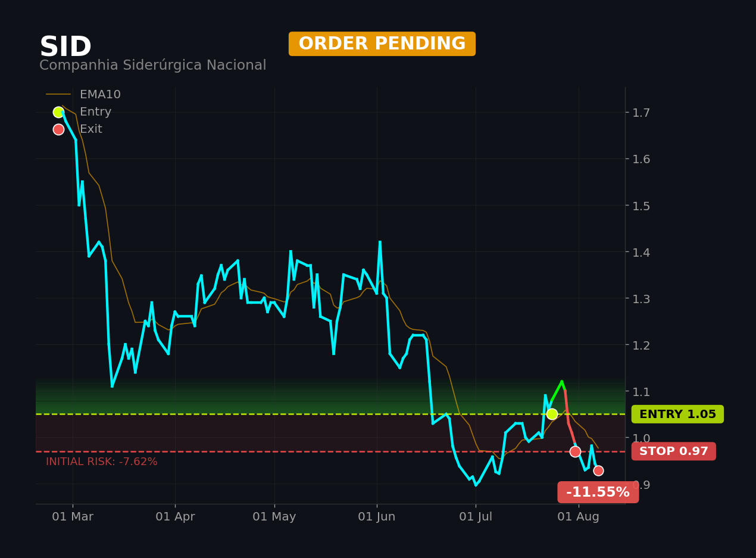Click the -11.55% loss badge
The image size is (756, 558).
(598, 492)
